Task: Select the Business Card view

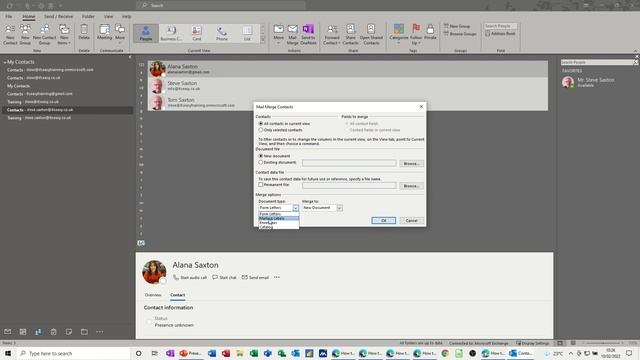Action: coord(171,33)
